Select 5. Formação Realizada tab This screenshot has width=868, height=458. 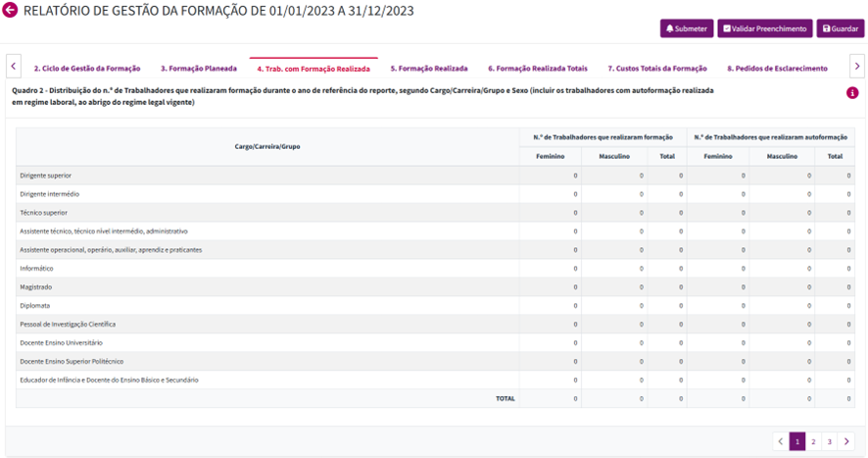(427, 69)
